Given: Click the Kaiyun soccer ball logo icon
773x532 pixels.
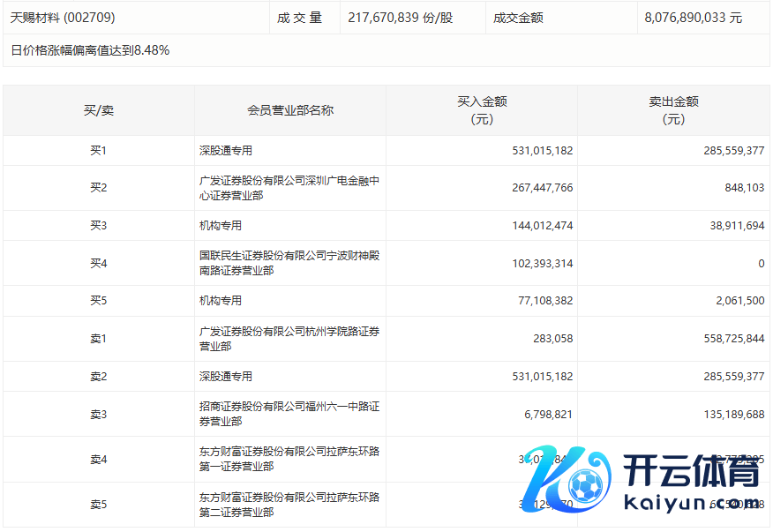Looking at the screenshot, I should click(x=580, y=483).
